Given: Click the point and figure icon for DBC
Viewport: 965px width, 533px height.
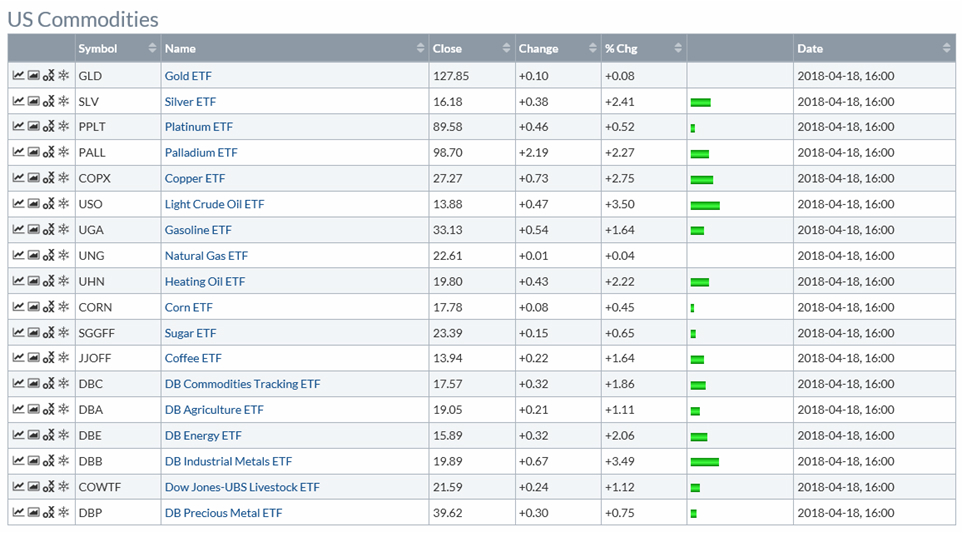Looking at the screenshot, I should [48, 385].
